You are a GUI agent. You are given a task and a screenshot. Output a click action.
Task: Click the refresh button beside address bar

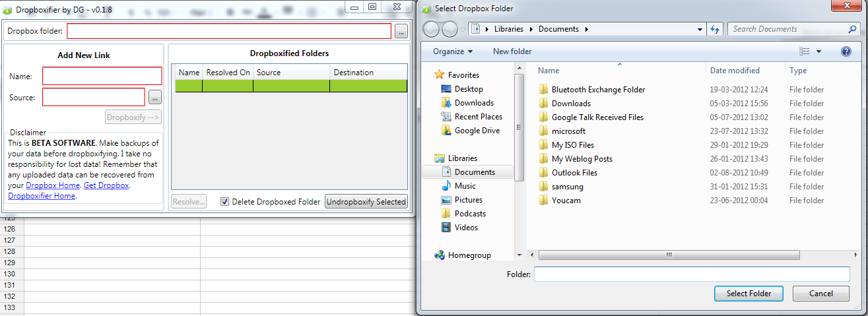click(715, 29)
